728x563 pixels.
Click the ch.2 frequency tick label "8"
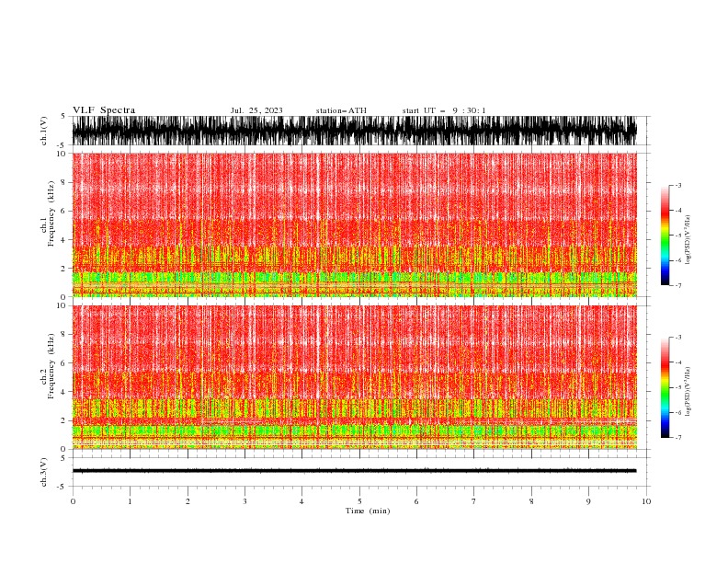click(64, 334)
